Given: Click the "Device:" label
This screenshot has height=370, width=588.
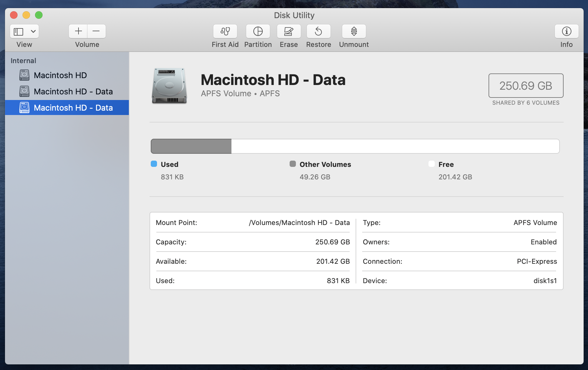Looking at the screenshot, I should tap(375, 281).
